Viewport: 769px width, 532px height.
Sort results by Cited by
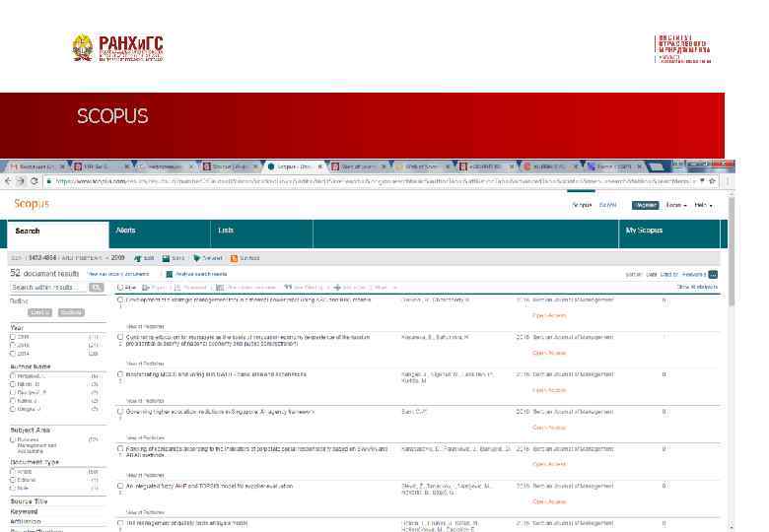669,274
